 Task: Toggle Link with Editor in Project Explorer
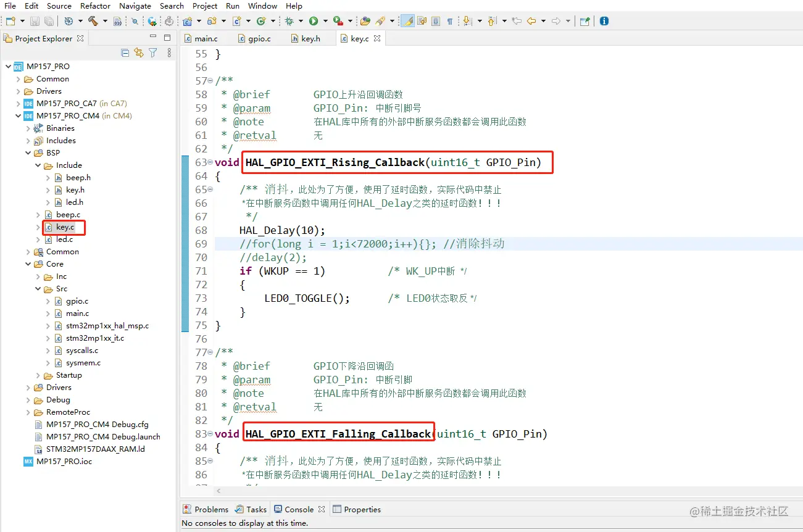139,53
